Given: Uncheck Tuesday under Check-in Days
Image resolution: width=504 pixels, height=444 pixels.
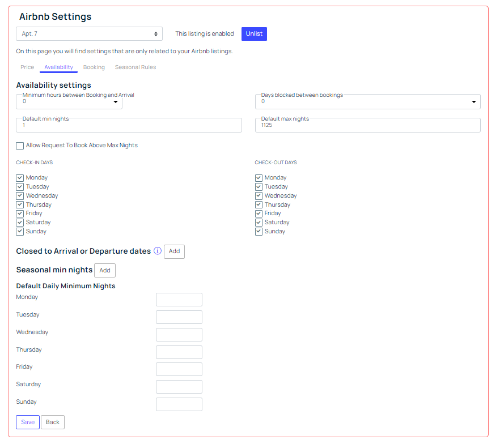Looking at the screenshot, I should (x=20, y=187).
